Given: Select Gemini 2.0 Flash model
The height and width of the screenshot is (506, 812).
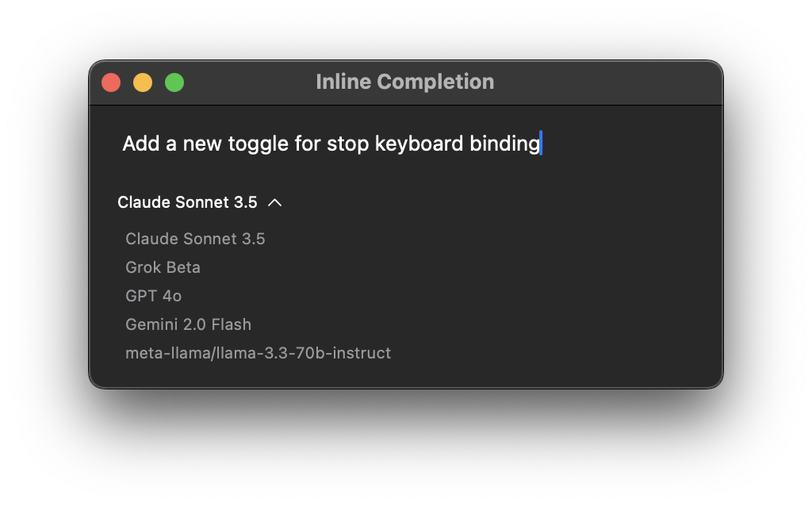Looking at the screenshot, I should 188,324.
